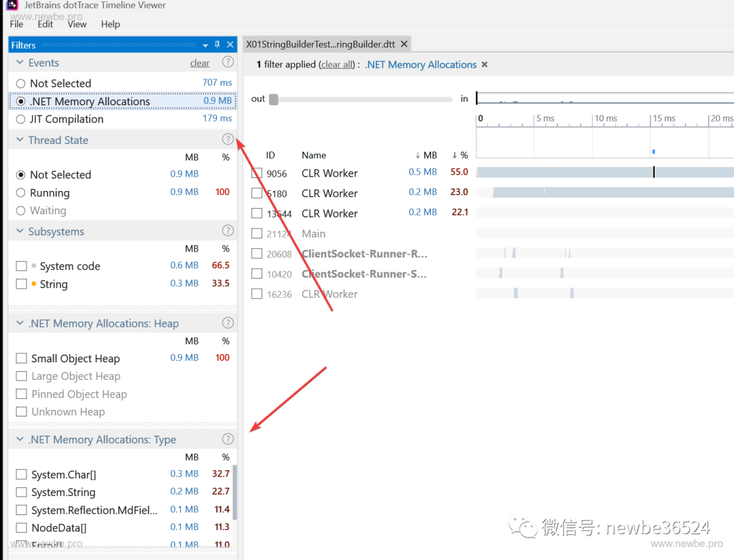
Task: Pin the Filters panel
Action: coord(217,44)
